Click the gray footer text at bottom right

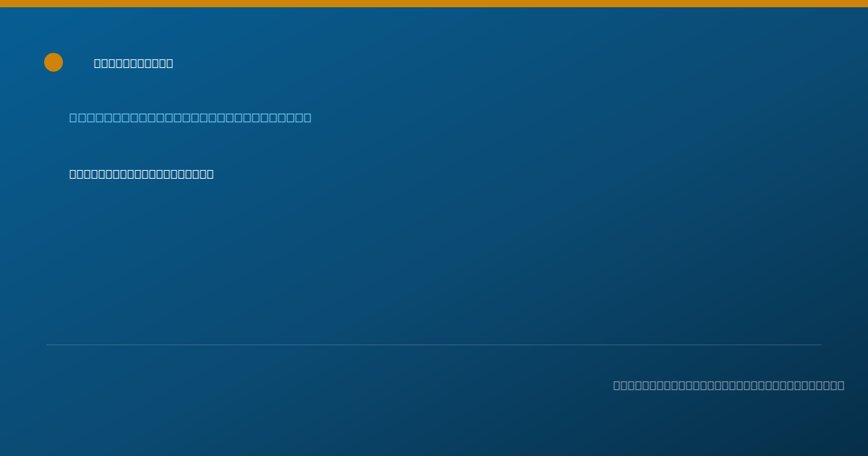pos(728,386)
